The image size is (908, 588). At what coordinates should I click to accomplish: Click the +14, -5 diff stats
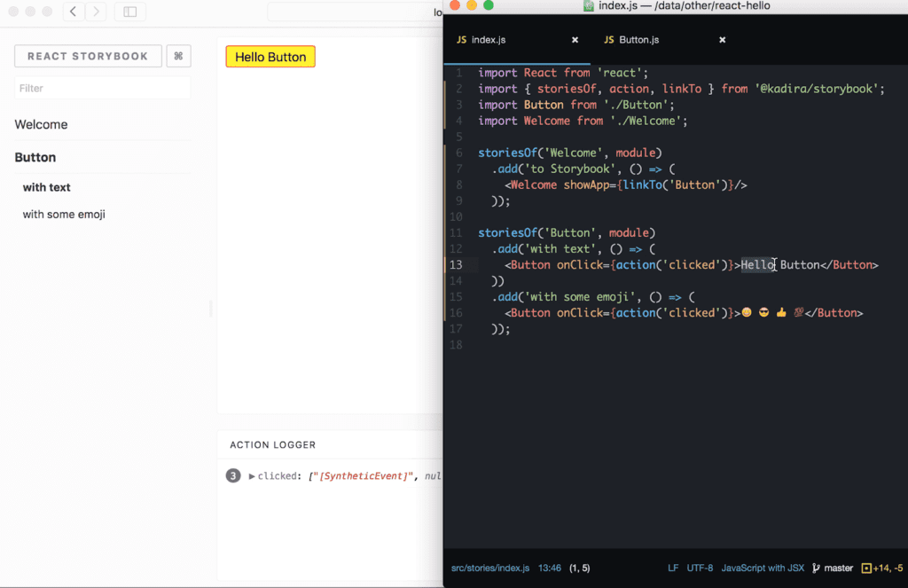(888, 568)
